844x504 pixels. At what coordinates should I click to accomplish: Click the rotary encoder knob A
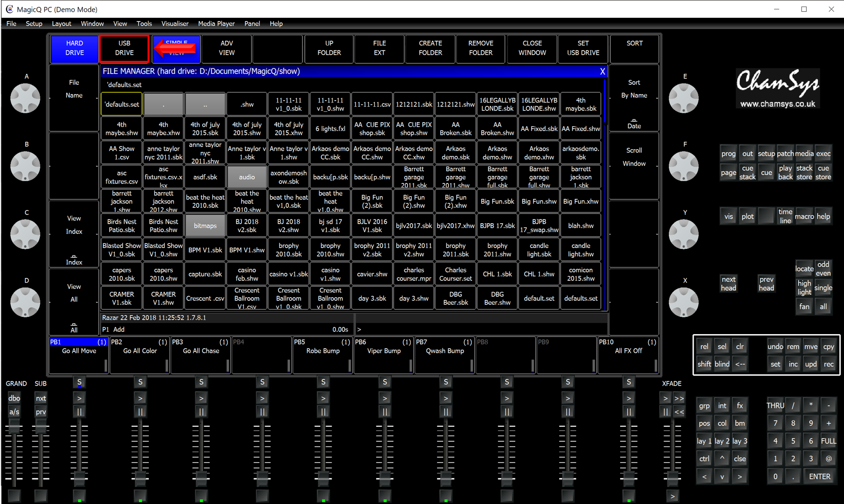click(26, 98)
